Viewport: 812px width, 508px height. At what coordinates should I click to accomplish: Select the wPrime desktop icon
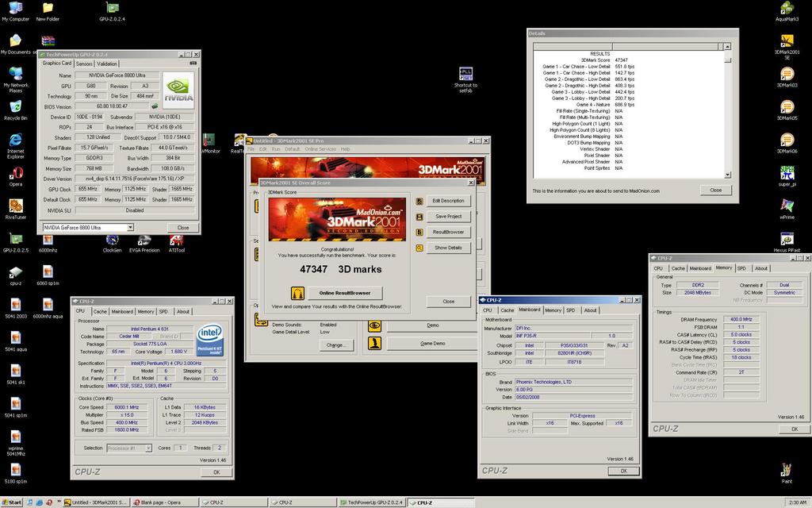pos(787,209)
